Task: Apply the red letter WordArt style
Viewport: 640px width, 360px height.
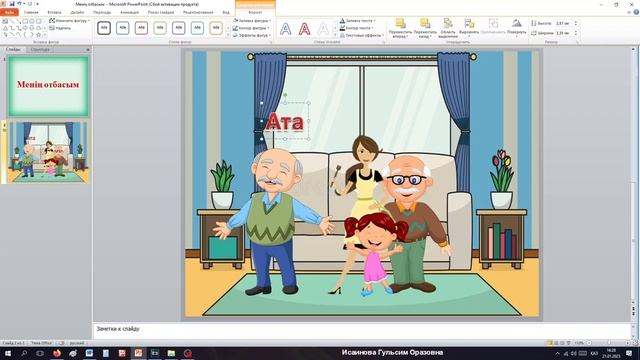Action: coord(304,29)
